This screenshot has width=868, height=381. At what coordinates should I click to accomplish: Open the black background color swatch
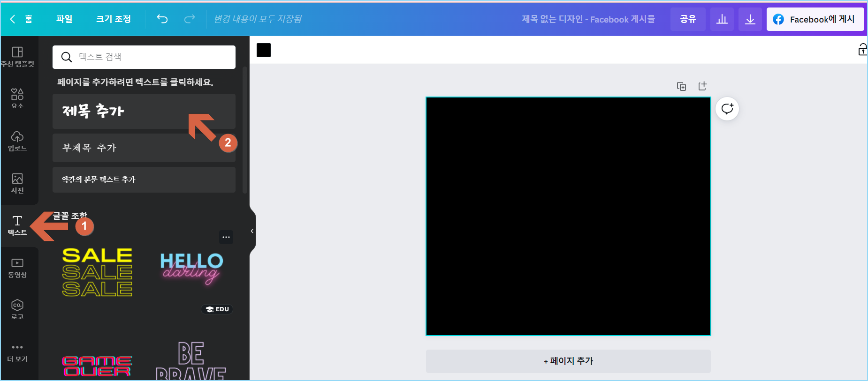pyautogui.click(x=264, y=50)
